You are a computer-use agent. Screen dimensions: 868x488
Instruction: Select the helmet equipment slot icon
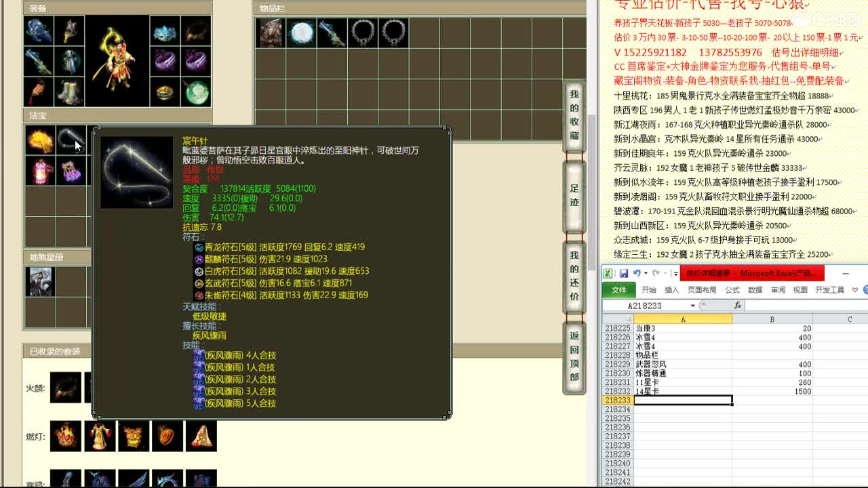38,31
